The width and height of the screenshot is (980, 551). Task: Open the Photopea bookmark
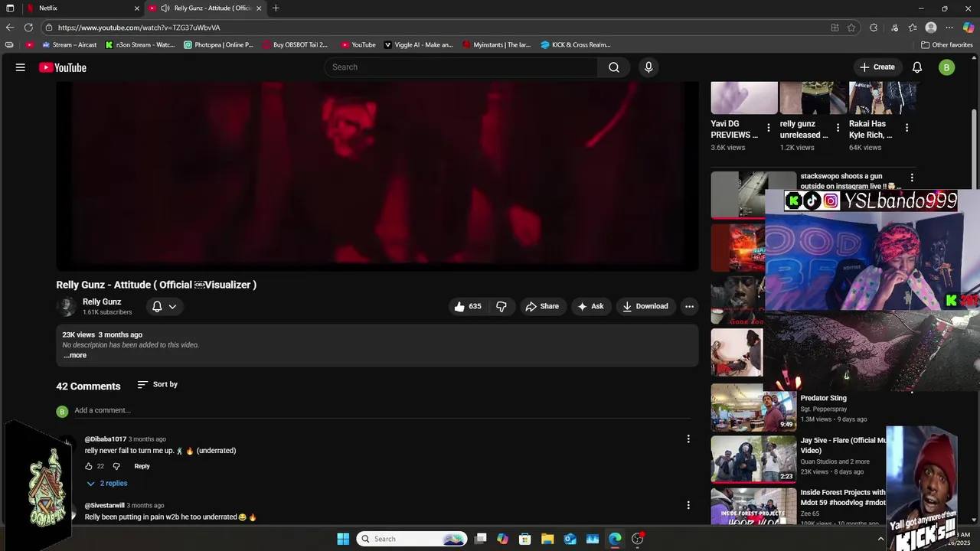[219, 45]
